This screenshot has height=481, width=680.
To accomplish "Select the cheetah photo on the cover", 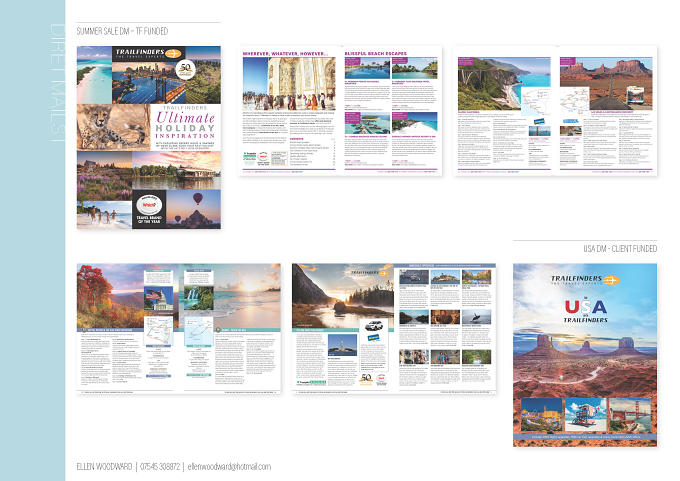I will pos(114,127).
